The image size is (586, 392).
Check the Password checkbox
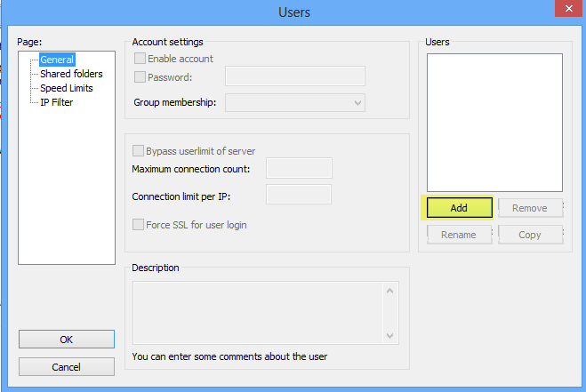point(140,77)
